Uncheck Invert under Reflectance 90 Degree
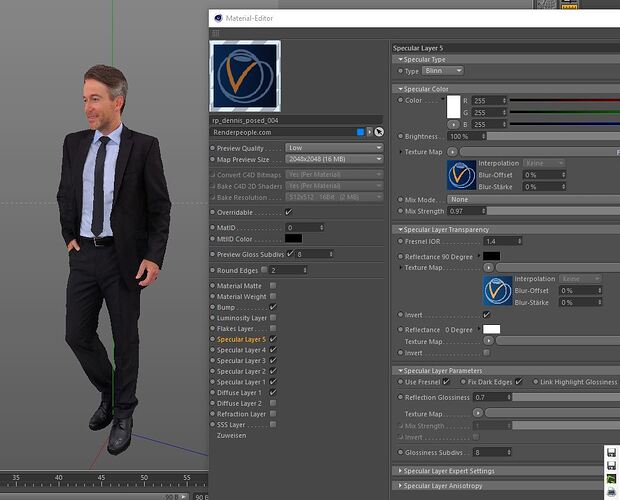620x500 pixels. (486, 315)
